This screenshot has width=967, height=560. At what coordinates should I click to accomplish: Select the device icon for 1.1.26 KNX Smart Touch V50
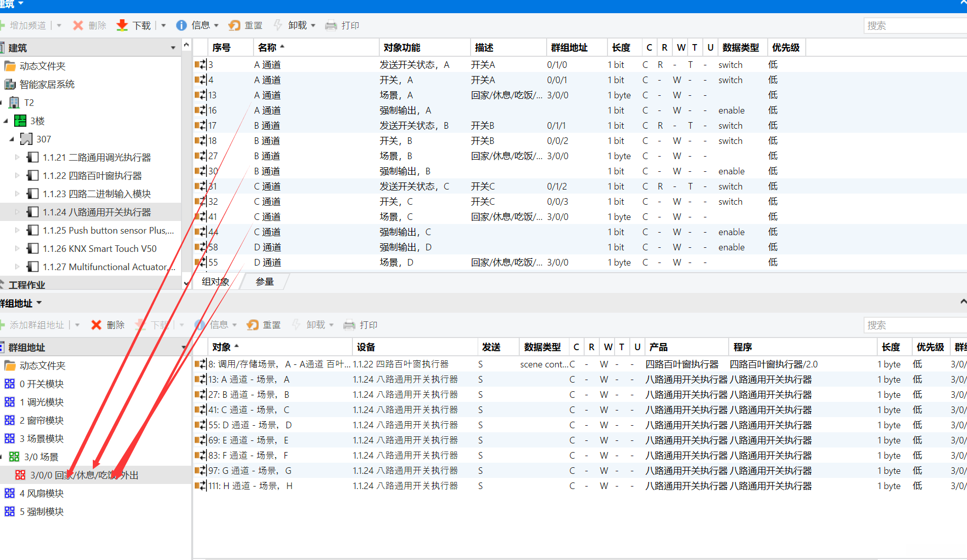[32, 249]
